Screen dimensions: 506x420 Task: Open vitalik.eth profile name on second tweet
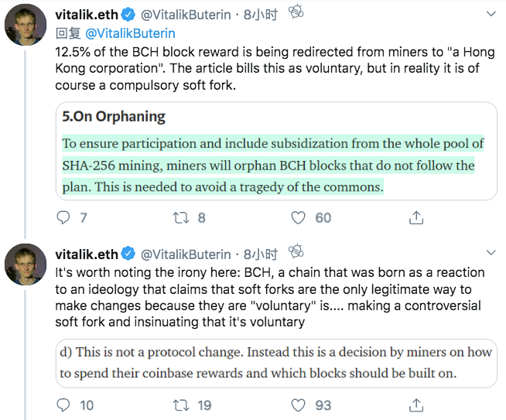pyautogui.click(x=87, y=254)
